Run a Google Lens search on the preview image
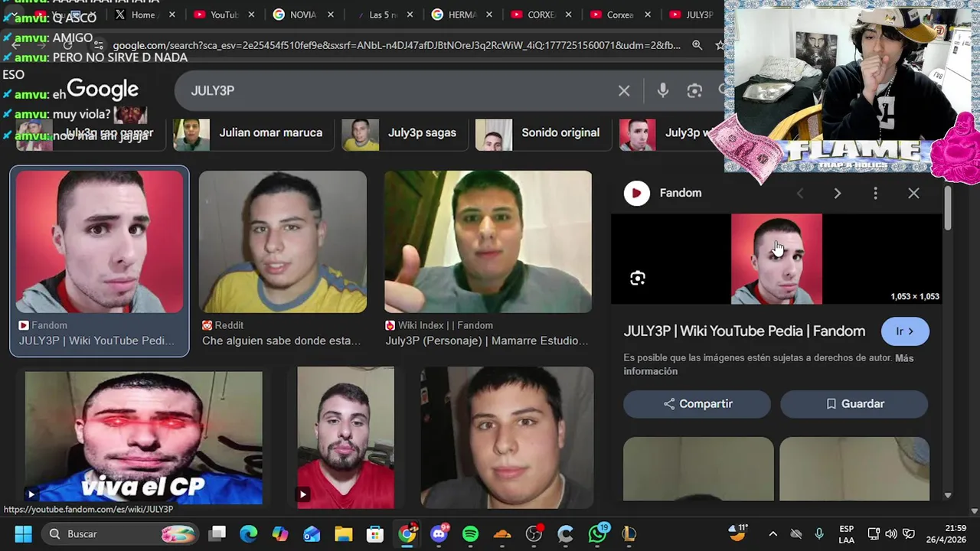The width and height of the screenshot is (980, 551). 638,278
